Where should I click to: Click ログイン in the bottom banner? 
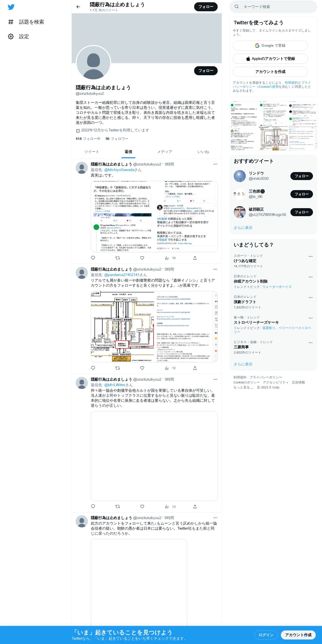tap(266, 635)
